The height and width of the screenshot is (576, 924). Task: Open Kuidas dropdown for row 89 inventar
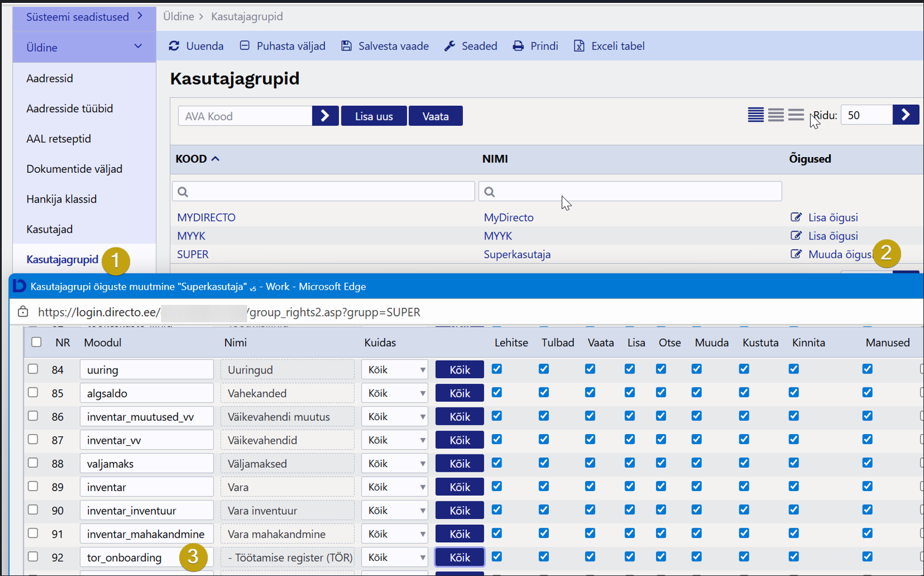[394, 487]
